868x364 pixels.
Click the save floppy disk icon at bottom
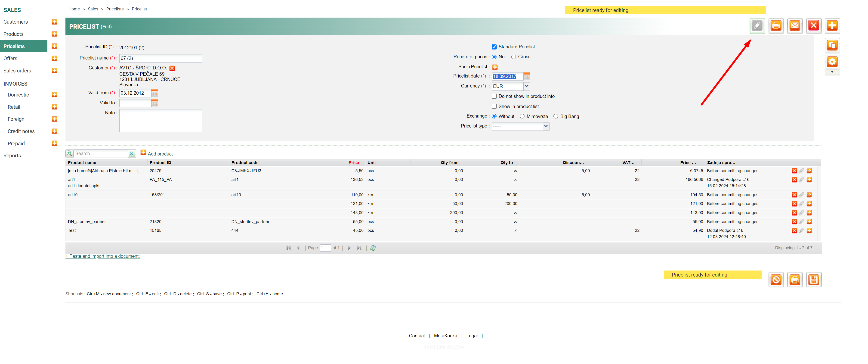point(813,280)
